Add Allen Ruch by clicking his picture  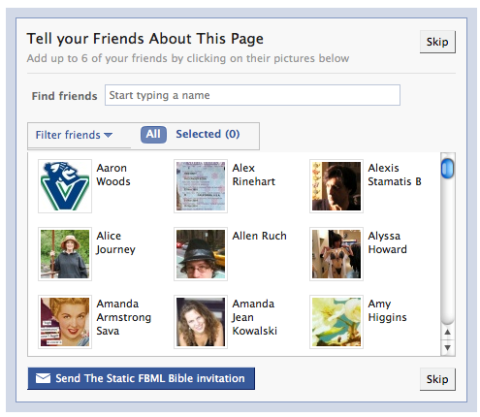(x=200, y=254)
